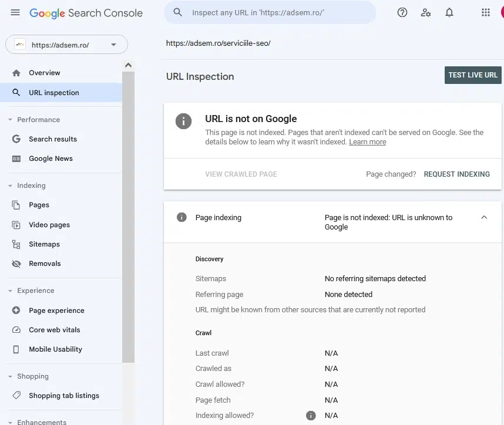The image size is (504, 425).
Task: Follow the Learn more link
Action: coord(367,142)
